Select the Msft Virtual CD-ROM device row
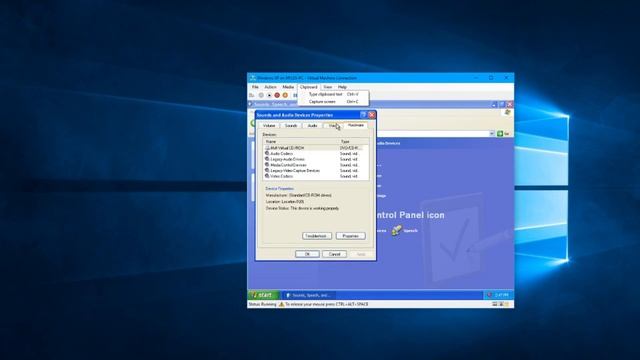Screen dimensions: 640x360 (313, 148)
